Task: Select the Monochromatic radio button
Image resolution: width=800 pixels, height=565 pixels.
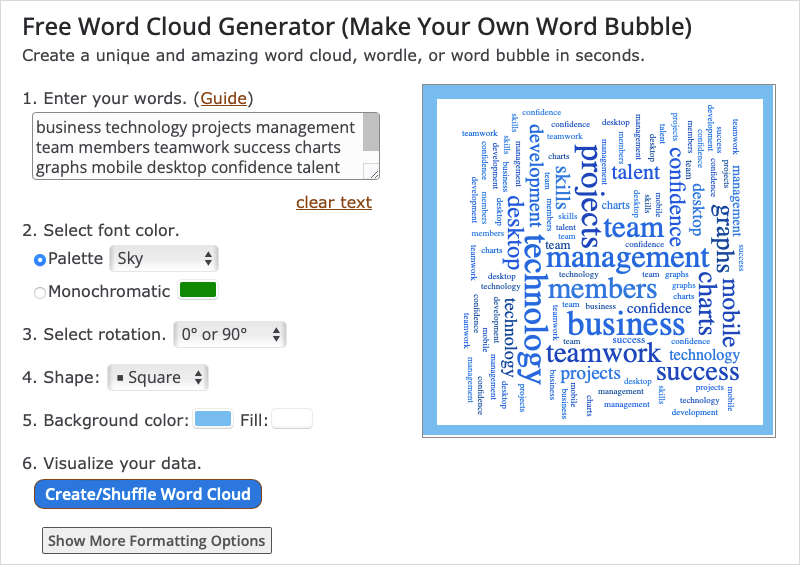Action: tap(40, 292)
